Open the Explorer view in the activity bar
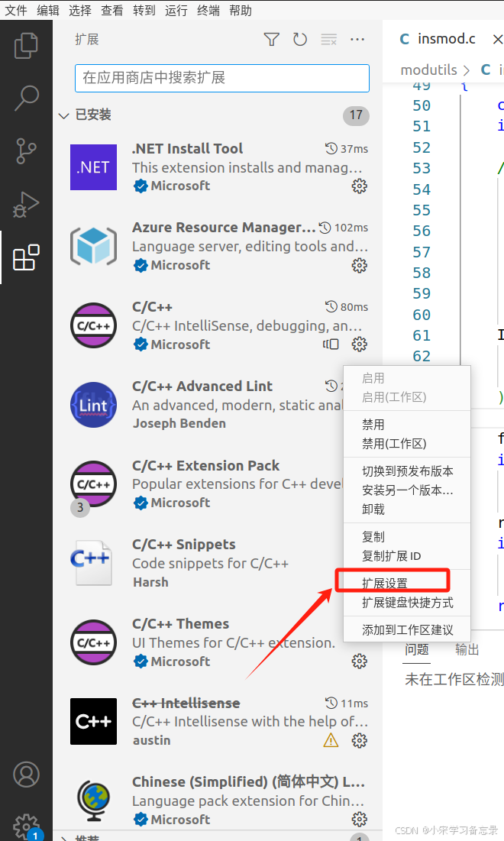Screen dimensions: 504x841 [26, 46]
